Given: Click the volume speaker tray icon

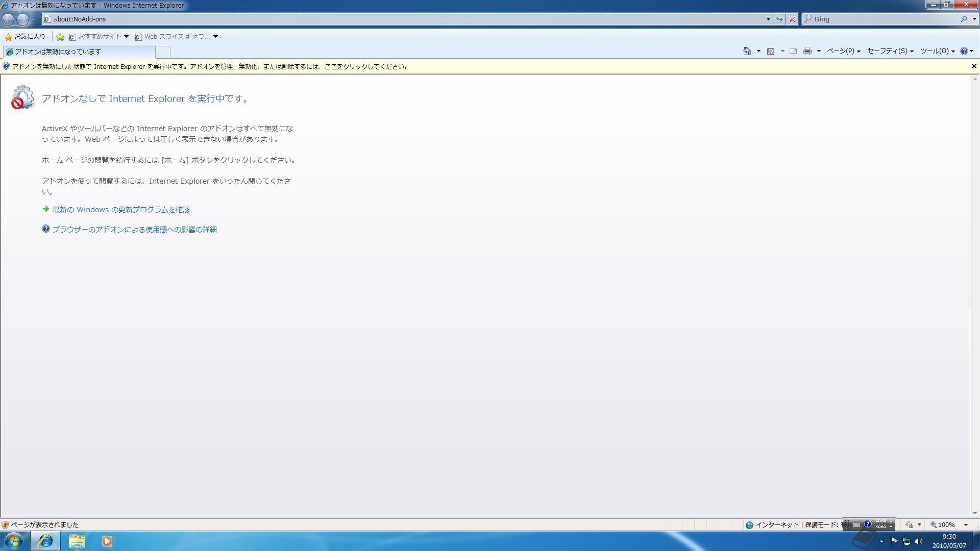Looking at the screenshot, I should pos(919,541).
